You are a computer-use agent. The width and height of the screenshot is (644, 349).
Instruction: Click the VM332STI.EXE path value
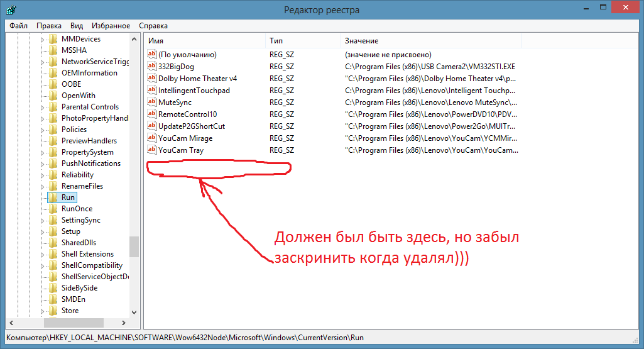tap(430, 66)
